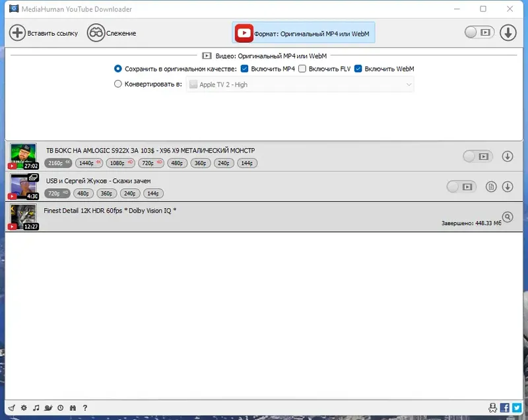Click the support person icon at bottom right
The width and height of the screenshot is (528, 420).
click(x=492, y=408)
